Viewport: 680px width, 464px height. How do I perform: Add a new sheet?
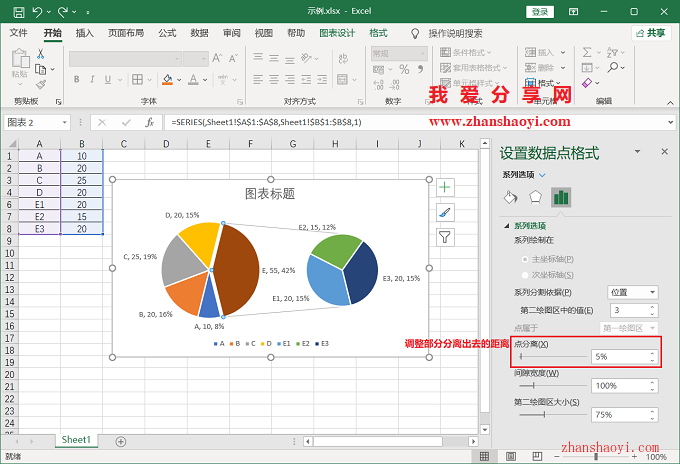tap(121, 441)
